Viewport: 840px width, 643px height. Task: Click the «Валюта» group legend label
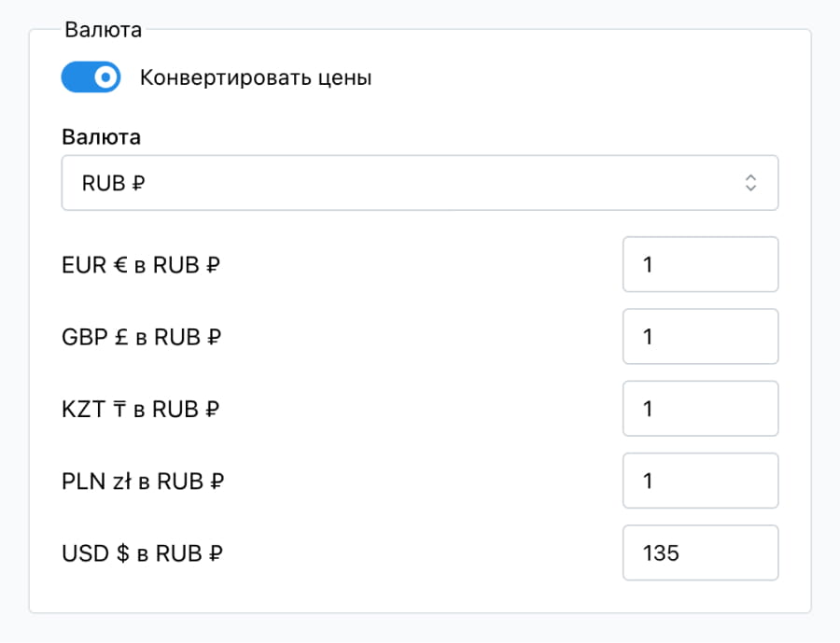point(103,29)
